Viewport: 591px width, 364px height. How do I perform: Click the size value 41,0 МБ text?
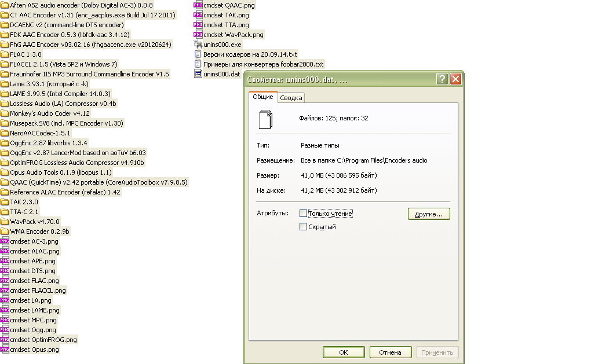pyautogui.click(x=339, y=175)
